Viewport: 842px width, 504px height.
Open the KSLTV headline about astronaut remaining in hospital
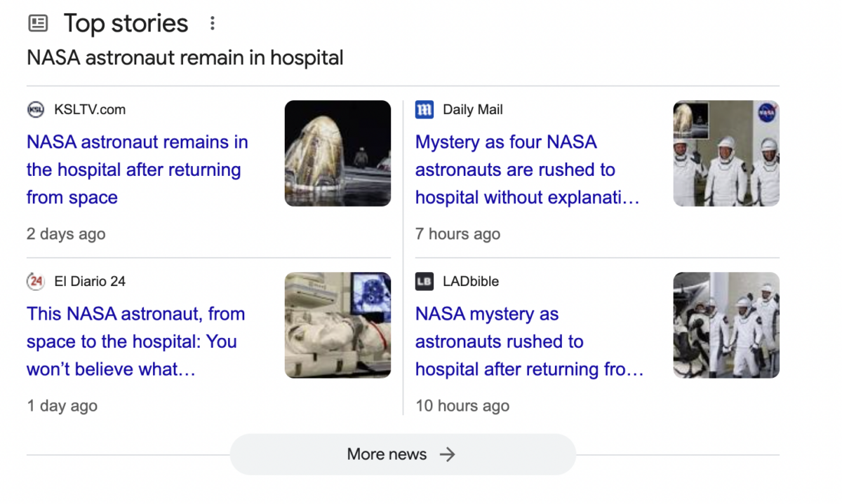[138, 170]
